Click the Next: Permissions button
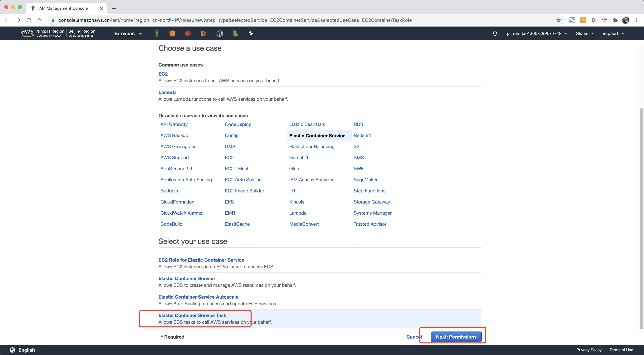 point(456,337)
